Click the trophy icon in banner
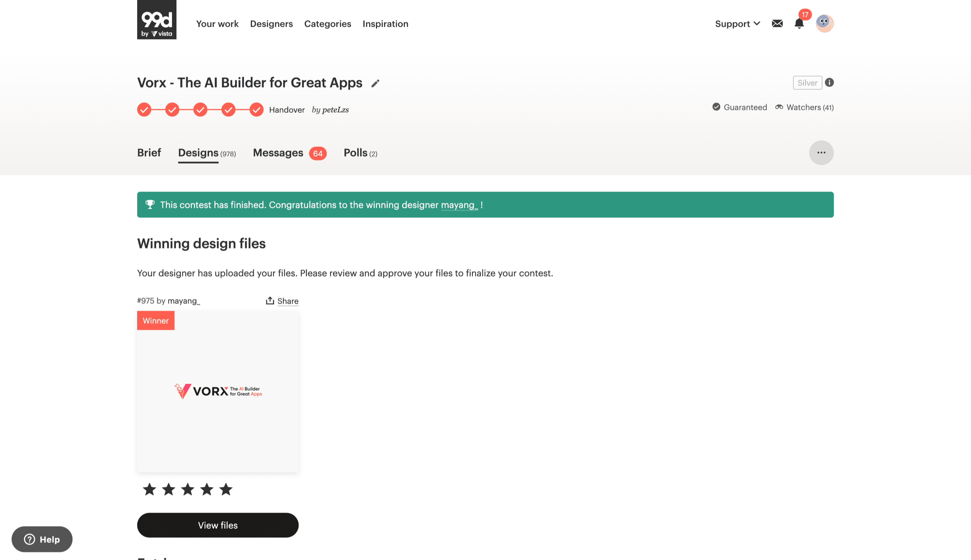 pyautogui.click(x=150, y=204)
